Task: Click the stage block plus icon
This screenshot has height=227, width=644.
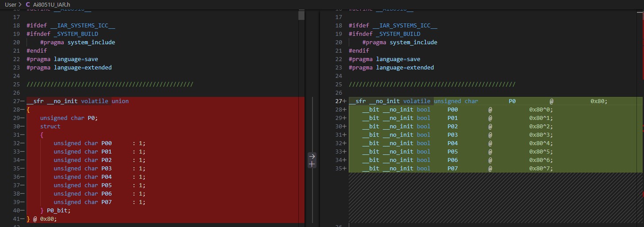Action: 312,164
